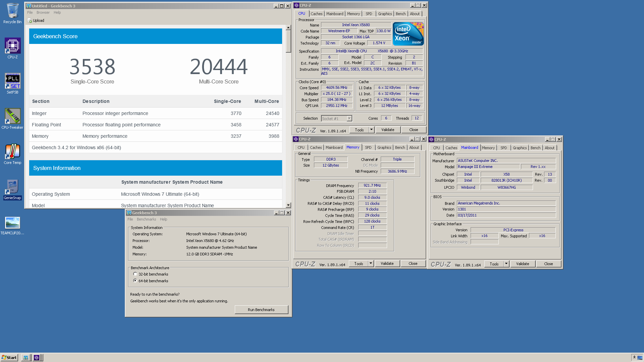Open the TEAMCUP20 image file on desktop
This screenshot has width=644, height=362.
(x=12, y=225)
